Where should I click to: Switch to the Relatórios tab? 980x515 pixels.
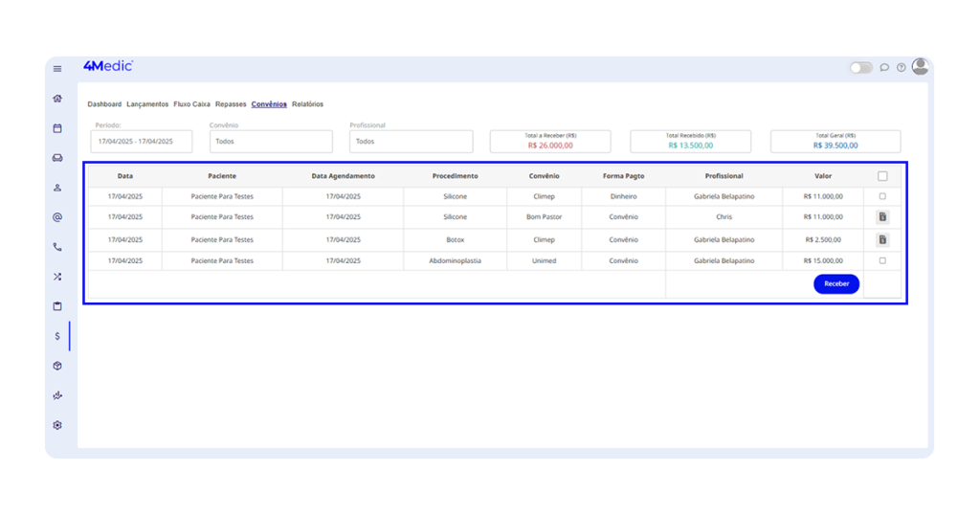point(307,104)
